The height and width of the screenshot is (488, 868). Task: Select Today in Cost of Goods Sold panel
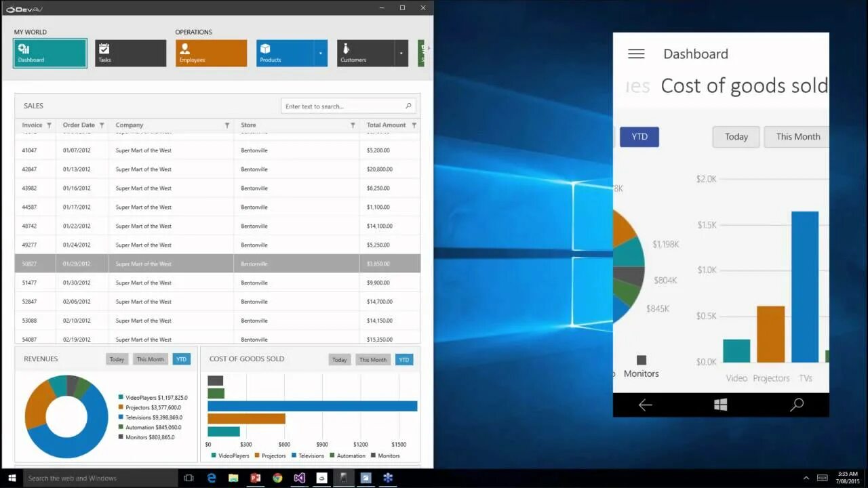(340, 360)
